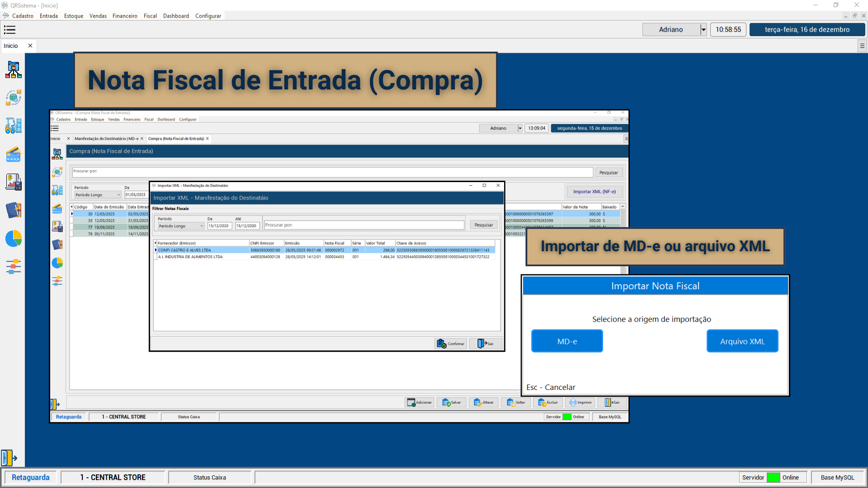This screenshot has height=488, width=868.
Task: Select the globe synchronization icon in the sidebar
Action: (14, 97)
